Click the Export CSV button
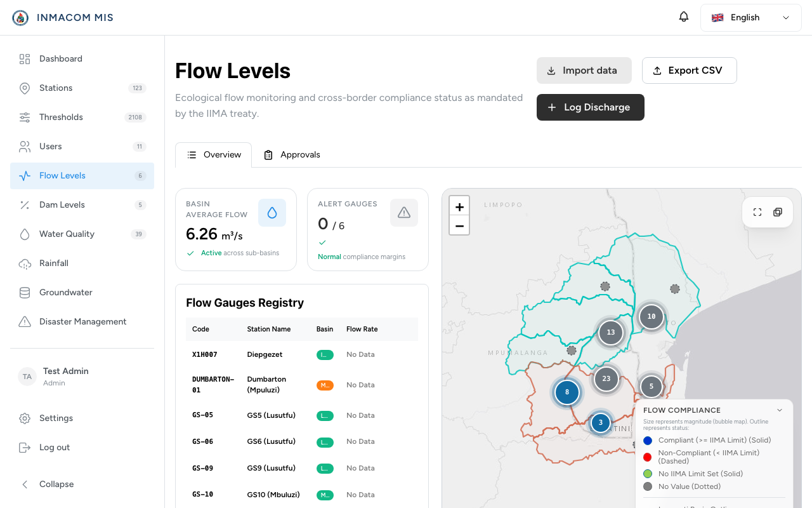This screenshot has height=508, width=812. click(x=690, y=70)
